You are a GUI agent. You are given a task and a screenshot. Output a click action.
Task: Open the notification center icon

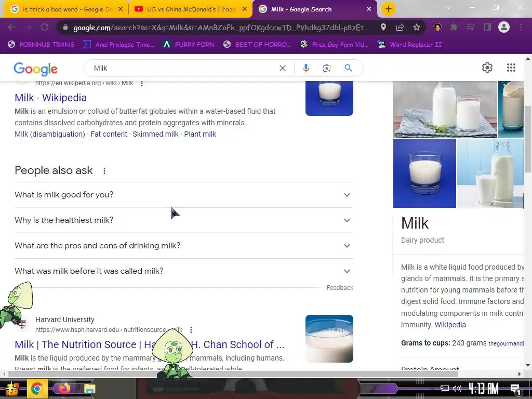515,389
